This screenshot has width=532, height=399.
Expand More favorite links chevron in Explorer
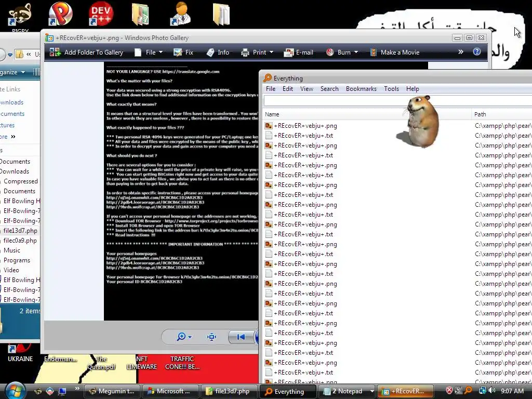coord(13,137)
